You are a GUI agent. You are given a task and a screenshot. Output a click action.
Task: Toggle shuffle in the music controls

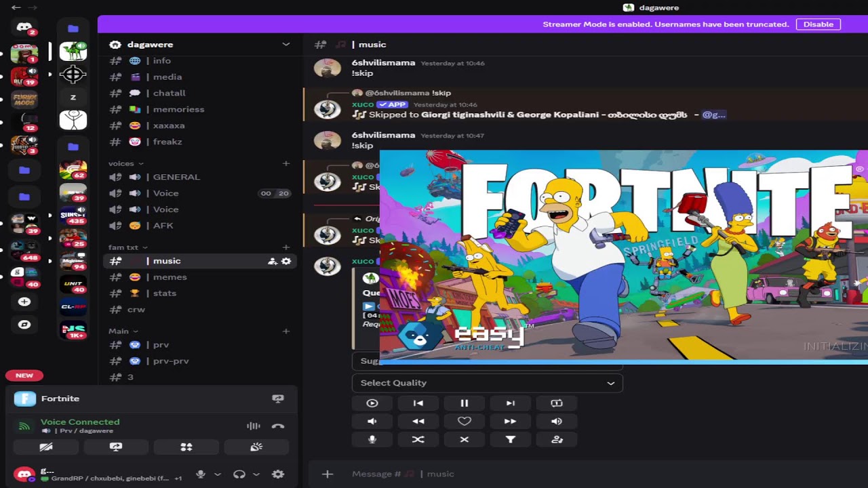tap(418, 440)
